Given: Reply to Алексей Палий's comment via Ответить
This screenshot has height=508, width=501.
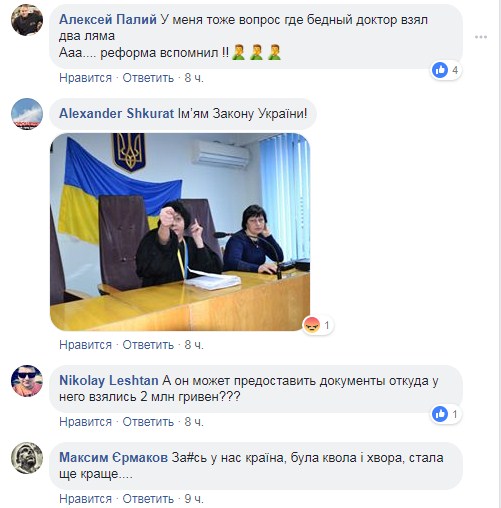Looking at the screenshot, I should pyautogui.click(x=148, y=78).
